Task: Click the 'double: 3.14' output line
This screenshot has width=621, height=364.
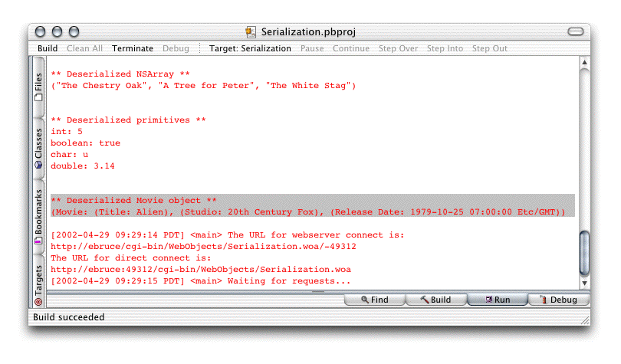Action: [83, 166]
